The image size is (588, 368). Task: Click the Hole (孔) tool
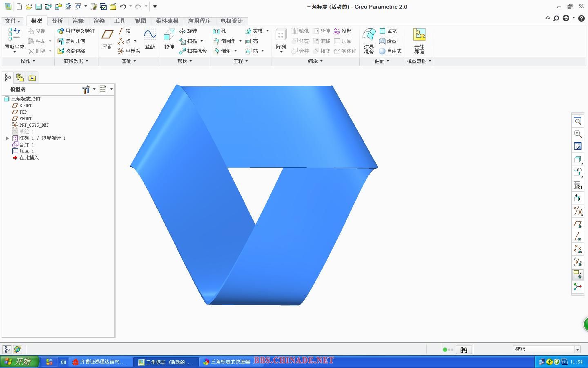[x=219, y=31]
